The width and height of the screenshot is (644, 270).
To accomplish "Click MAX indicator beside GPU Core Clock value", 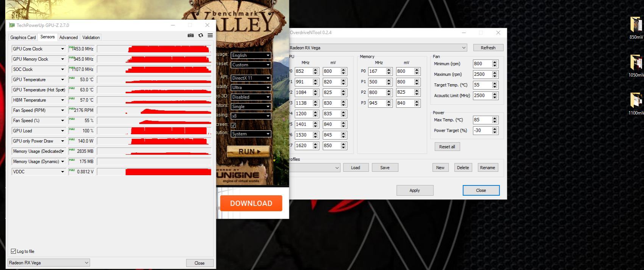I will point(72,47).
